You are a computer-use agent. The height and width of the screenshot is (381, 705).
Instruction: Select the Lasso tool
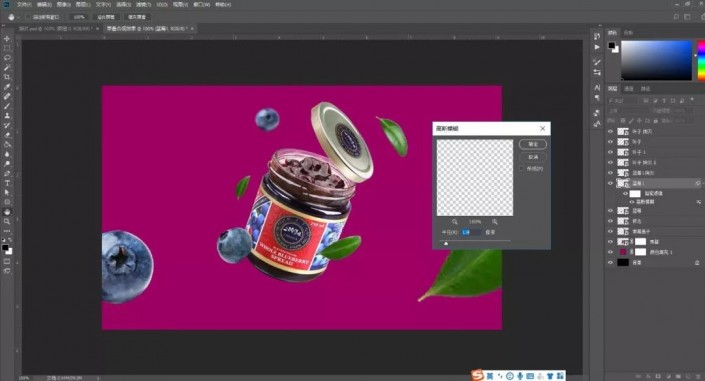point(7,58)
